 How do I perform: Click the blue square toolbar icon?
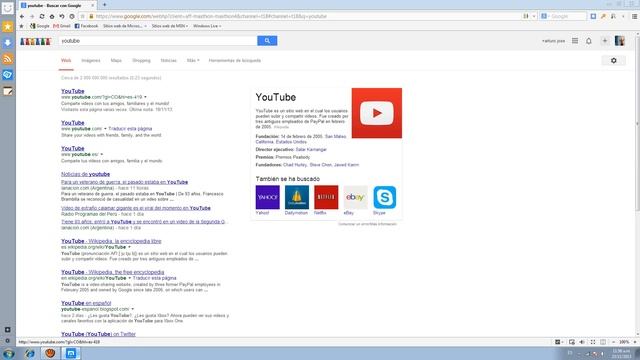(593, 16)
